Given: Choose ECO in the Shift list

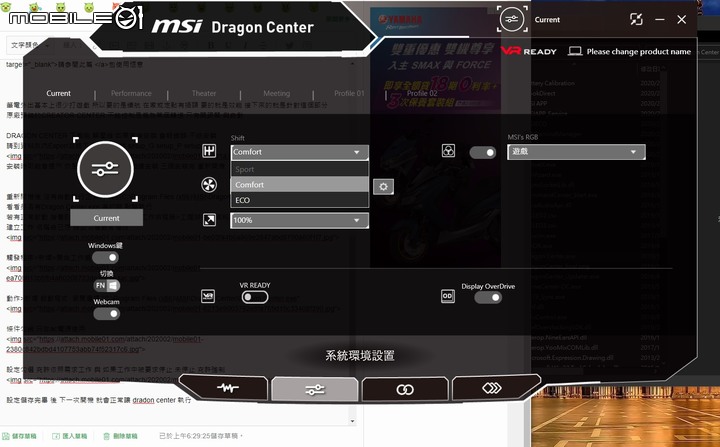Looking at the screenshot, I should click(x=299, y=200).
